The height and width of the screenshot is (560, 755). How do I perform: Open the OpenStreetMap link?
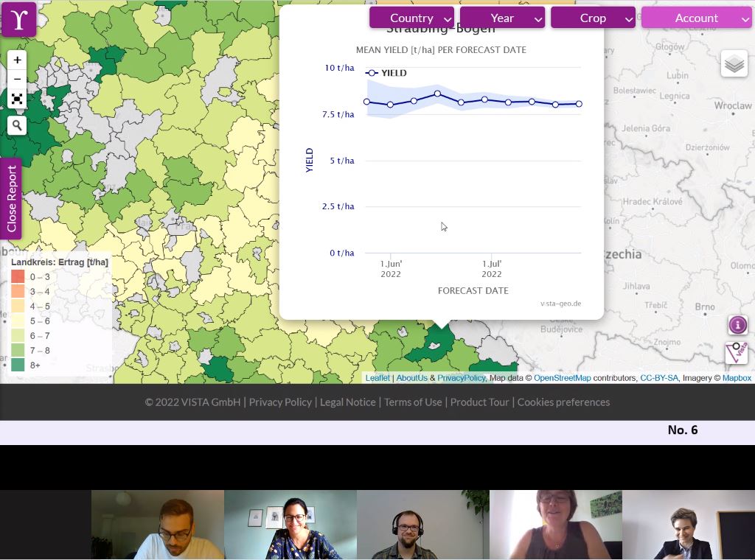563,378
